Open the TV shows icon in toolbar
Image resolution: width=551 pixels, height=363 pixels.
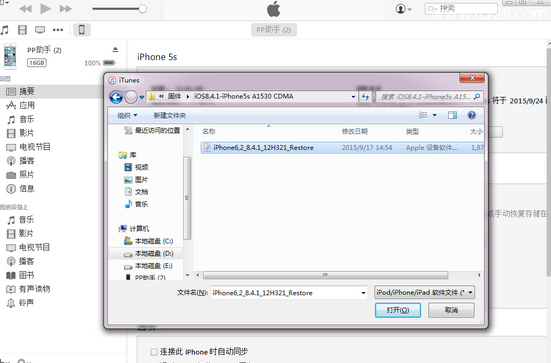[x=40, y=30]
